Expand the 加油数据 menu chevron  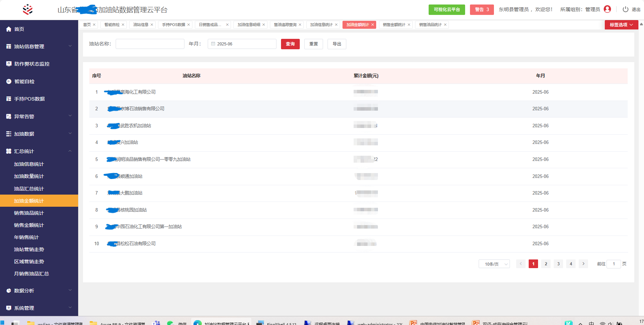70,134
